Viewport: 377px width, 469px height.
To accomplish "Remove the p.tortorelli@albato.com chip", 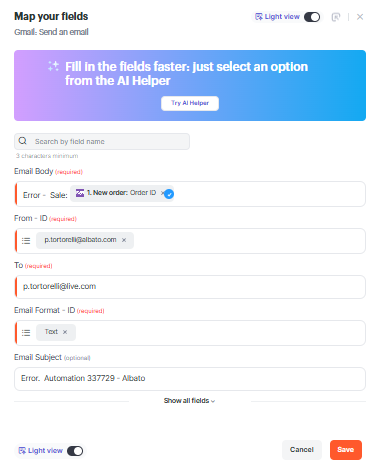I will [124, 240].
